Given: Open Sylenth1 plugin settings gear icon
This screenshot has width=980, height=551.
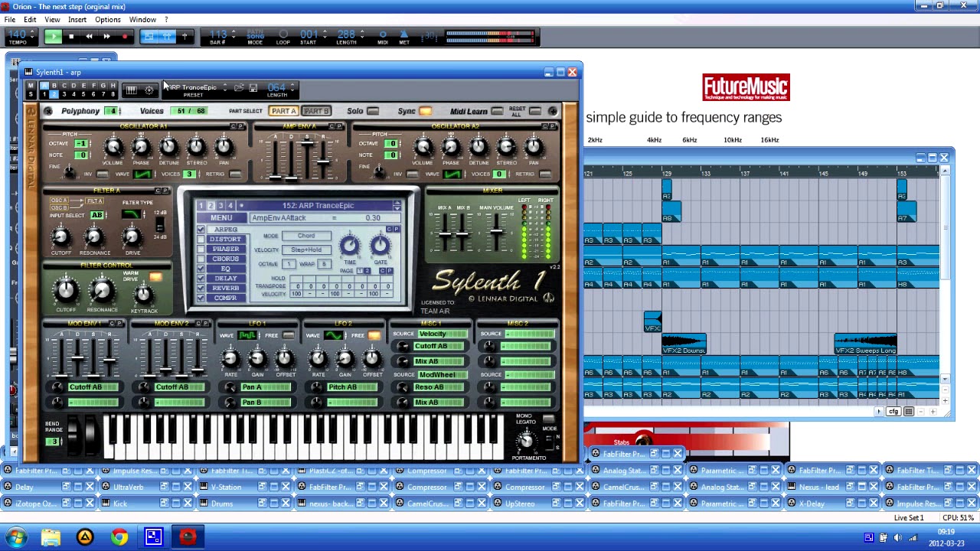Looking at the screenshot, I should [x=149, y=90].
